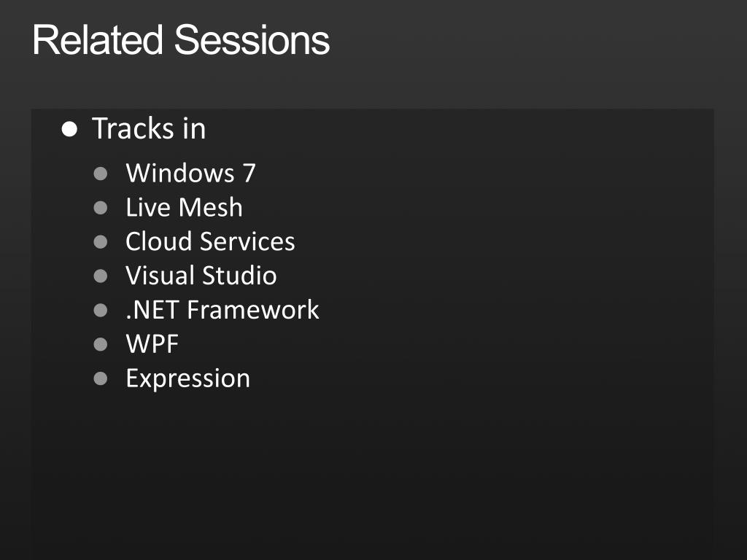Select the Live Mesh text line
This screenshot has height=560, width=747.
[x=184, y=207]
